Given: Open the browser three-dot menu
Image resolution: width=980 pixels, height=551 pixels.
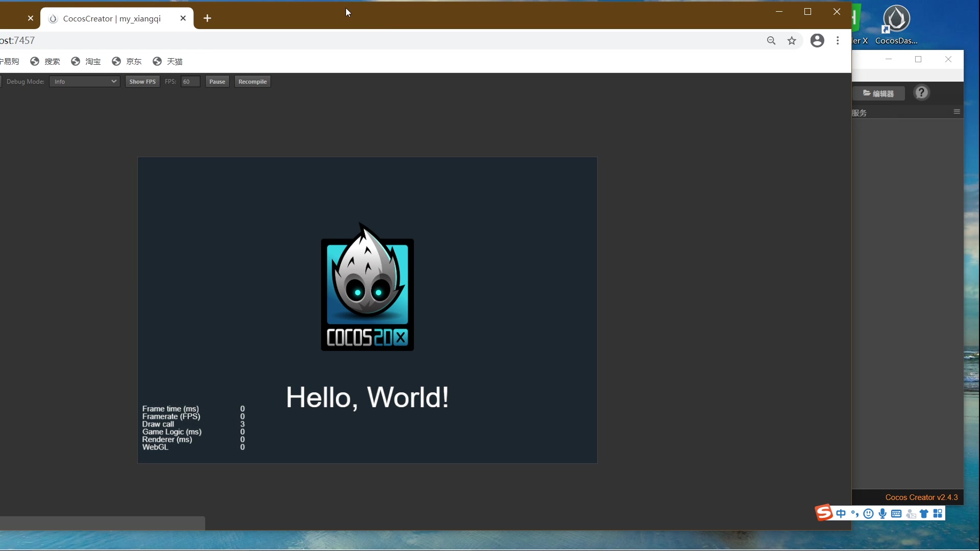Looking at the screenshot, I should (x=838, y=40).
